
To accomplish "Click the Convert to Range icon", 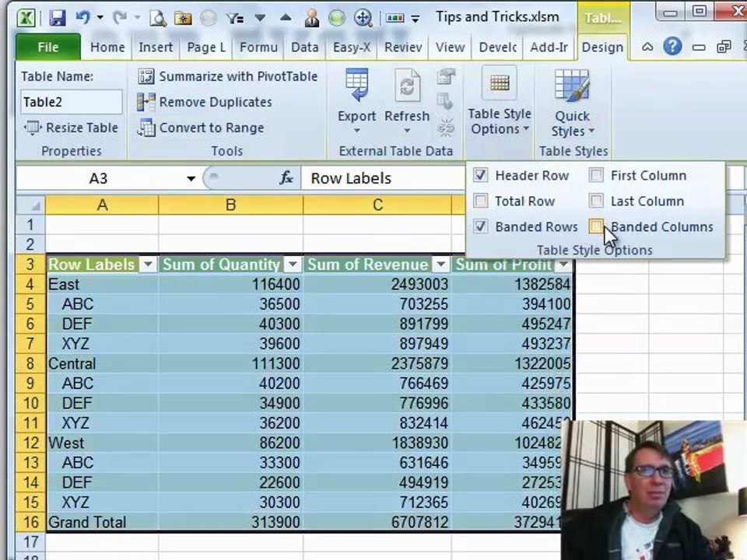I will (x=146, y=128).
